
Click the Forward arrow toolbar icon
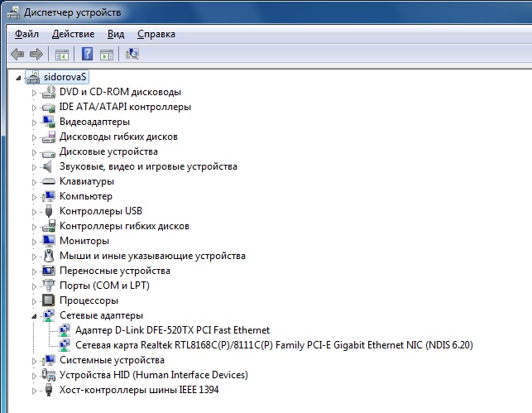tap(36, 54)
